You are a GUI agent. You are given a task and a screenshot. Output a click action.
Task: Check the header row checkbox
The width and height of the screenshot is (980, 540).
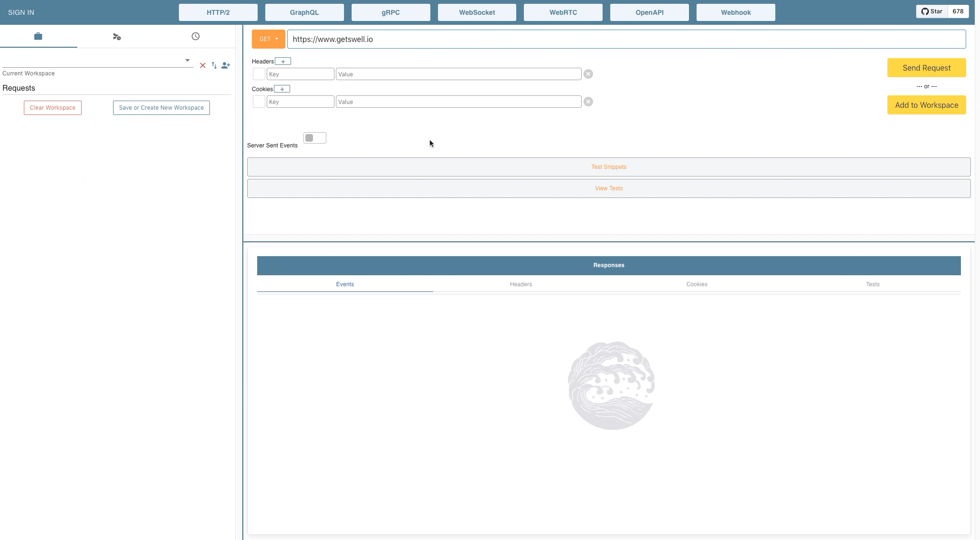259,74
